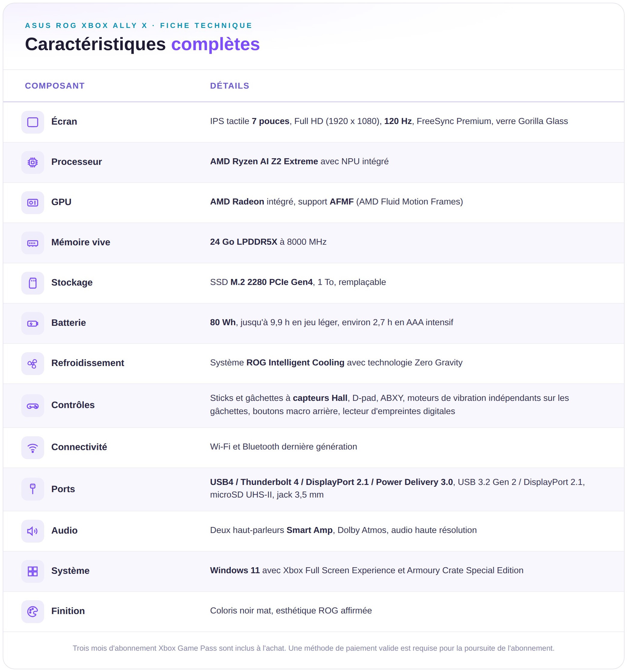Click the Stockage SD card icon
627x672 pixels.
pyautogui.click(x=33, y=283)
